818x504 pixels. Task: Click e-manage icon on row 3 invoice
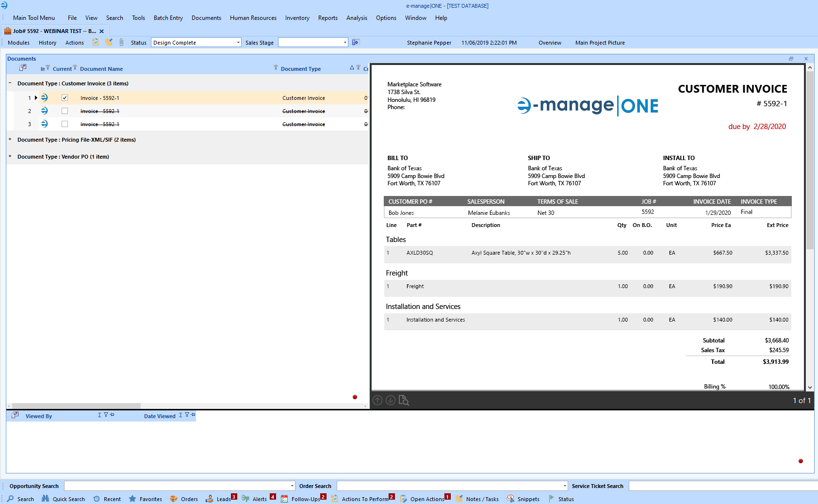(x=44, y=124)
